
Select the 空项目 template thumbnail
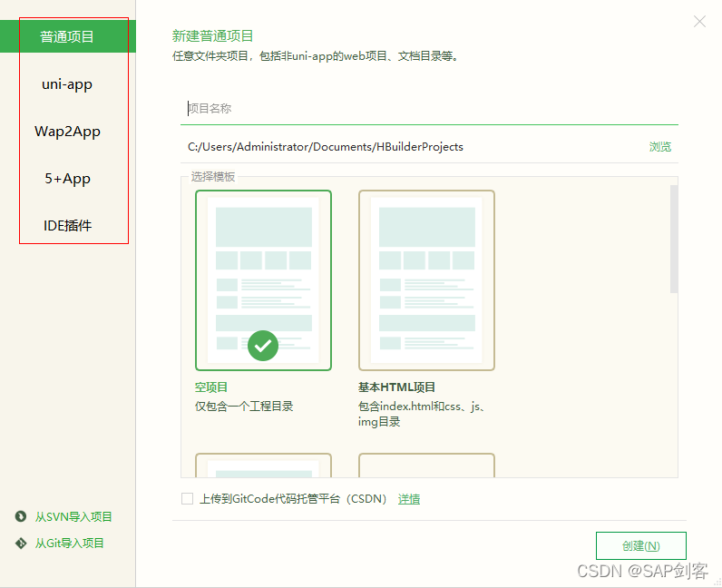(263, 280)
